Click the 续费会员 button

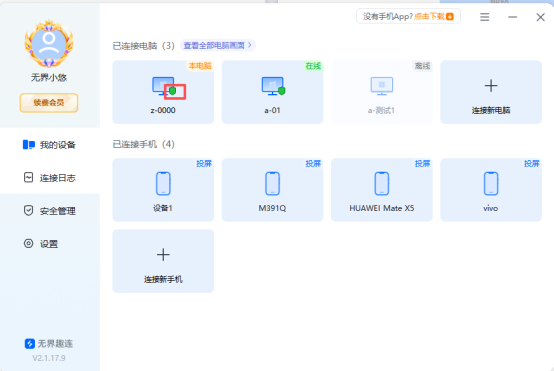click(49, 103)
